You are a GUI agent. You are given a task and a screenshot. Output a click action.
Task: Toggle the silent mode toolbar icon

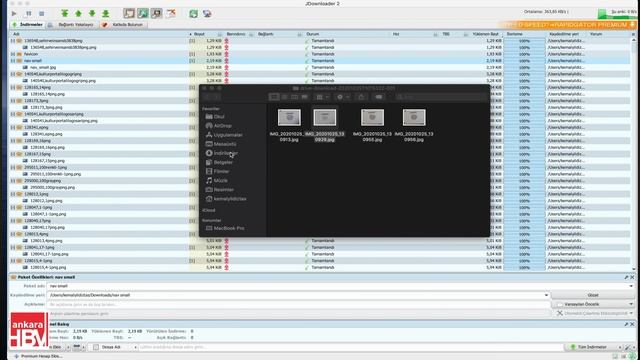click(x=156, y=13)
